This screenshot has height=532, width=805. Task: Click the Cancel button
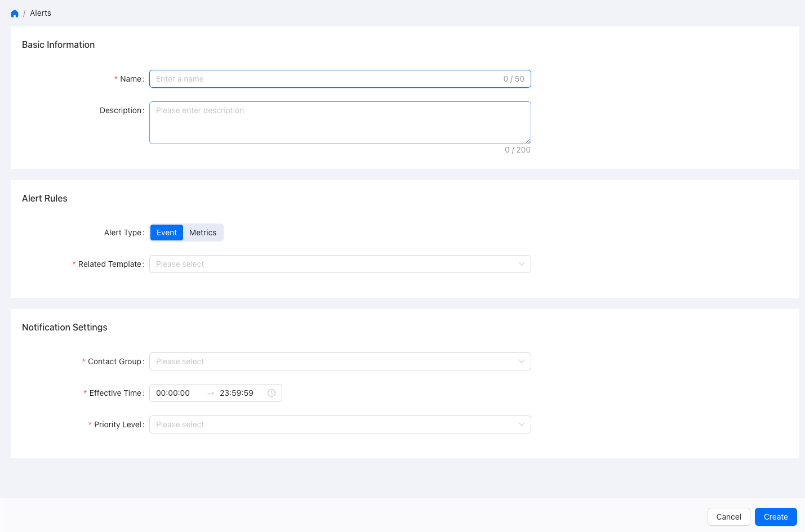[x=728, y=517]
